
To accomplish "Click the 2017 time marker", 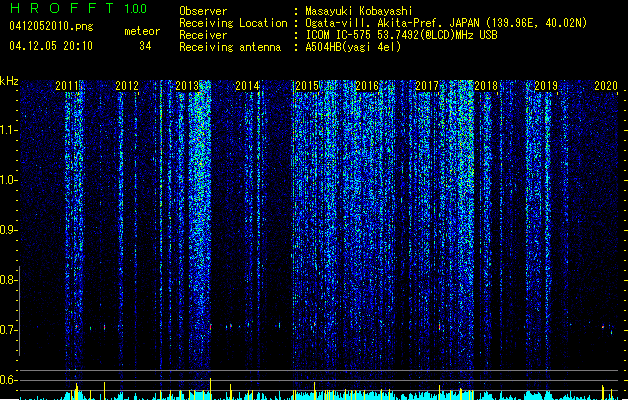I will click(427, 85).
